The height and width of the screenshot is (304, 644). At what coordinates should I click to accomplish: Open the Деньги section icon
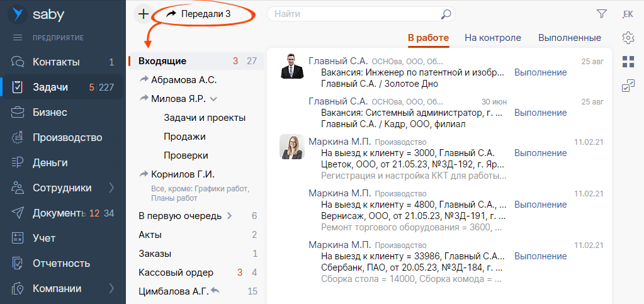pos(17,162)
